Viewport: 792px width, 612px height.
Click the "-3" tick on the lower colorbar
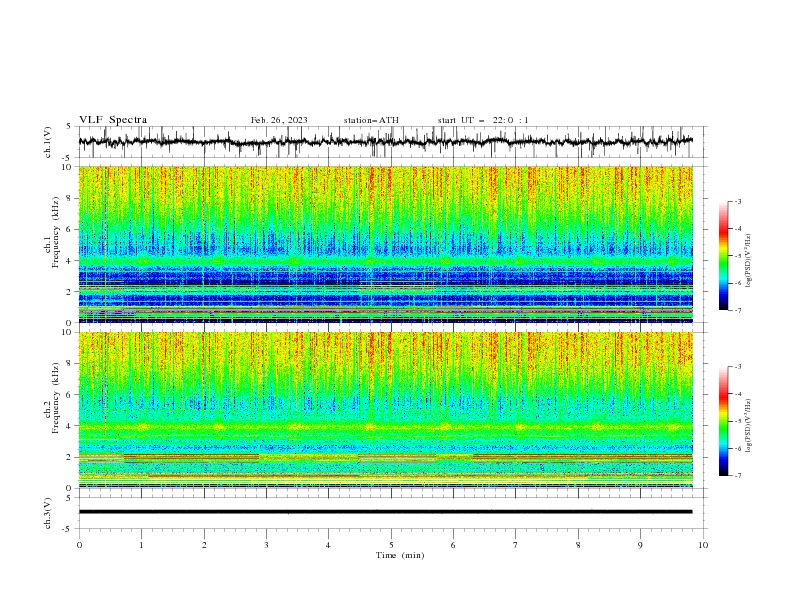pos(737,367)
